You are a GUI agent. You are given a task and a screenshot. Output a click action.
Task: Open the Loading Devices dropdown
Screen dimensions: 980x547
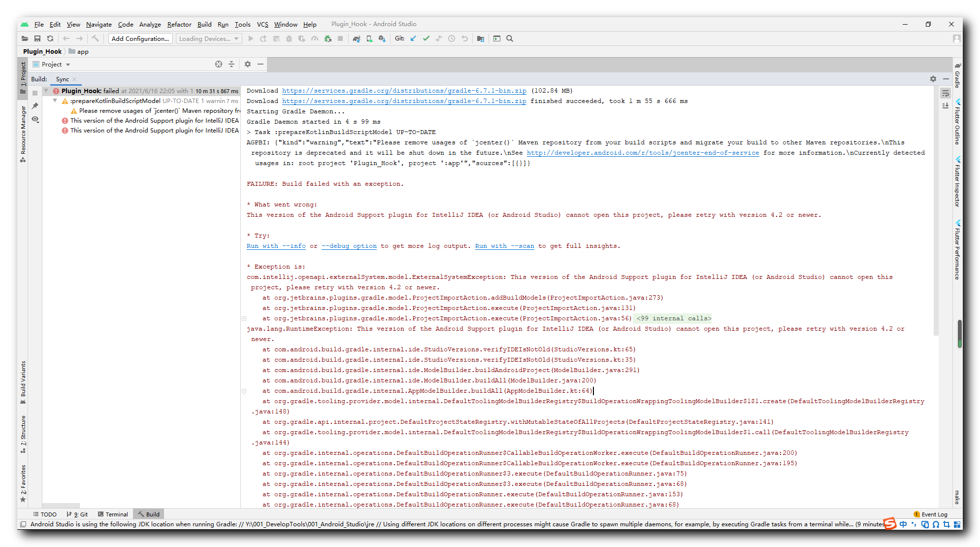click(209, 38)
